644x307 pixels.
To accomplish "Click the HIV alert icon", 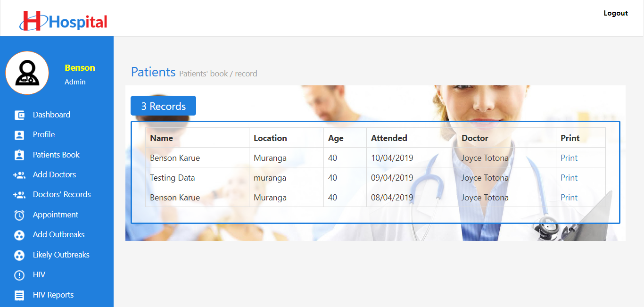I will point(19,274).
